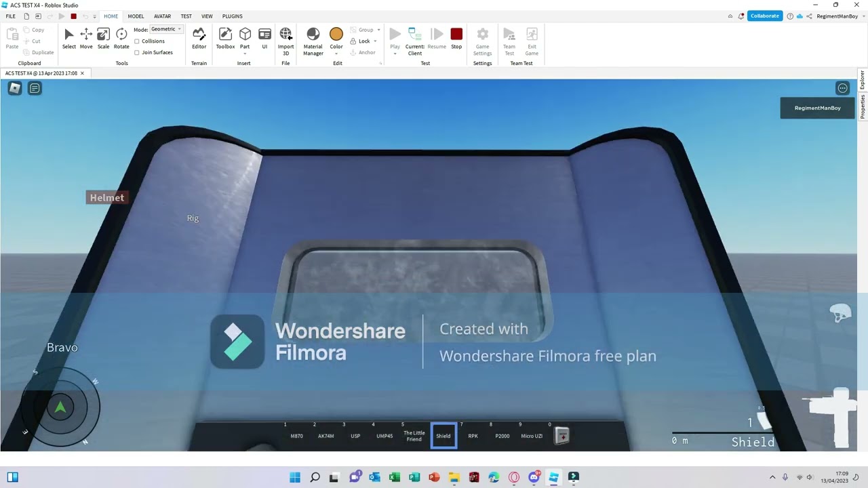The width and height of the screenshot is (868, 488).
Task: Open the Toolbox panel
Action: (x=225, y=39)
